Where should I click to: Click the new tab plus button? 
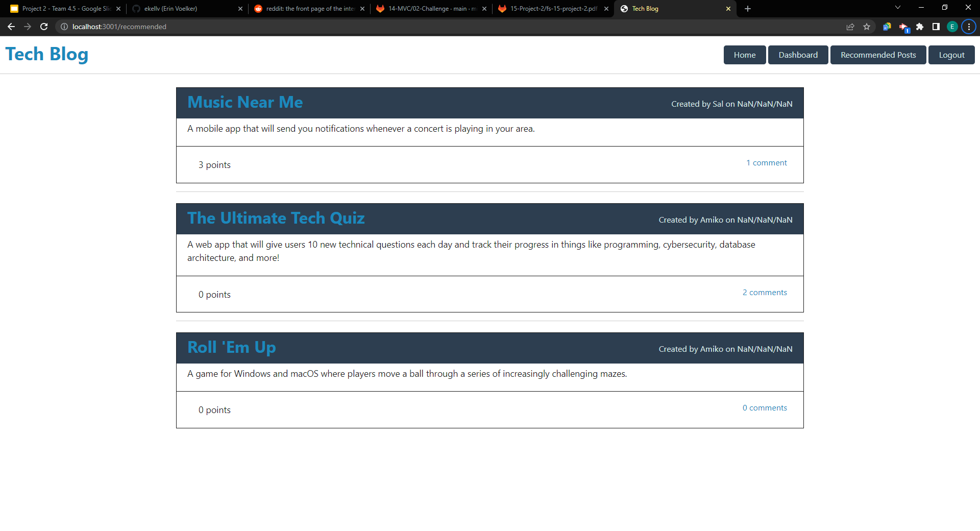747,9
